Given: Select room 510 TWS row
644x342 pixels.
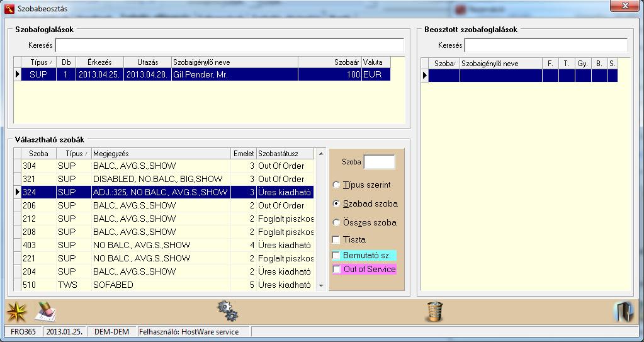Looking at the screenshot, I should point(164,285).
